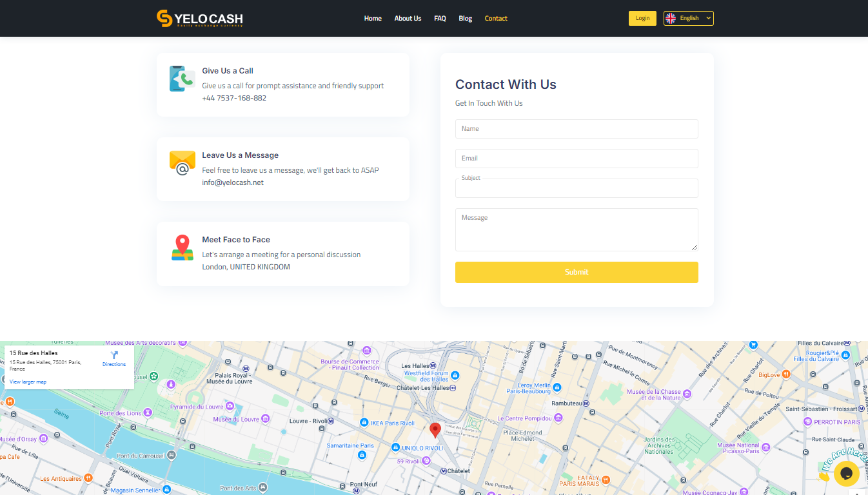Image resolution: width=868 pixels, height=495 pixels.
Task: Click the envelope message icon
Action: pyautogui.click(x=182, y=163)
